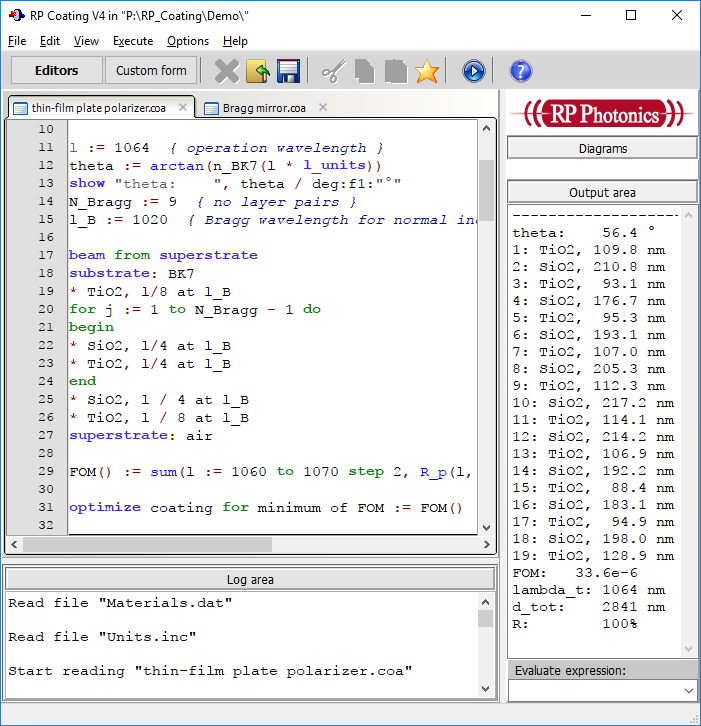Click the RP Coating app icon in title bar

[16, 15]
